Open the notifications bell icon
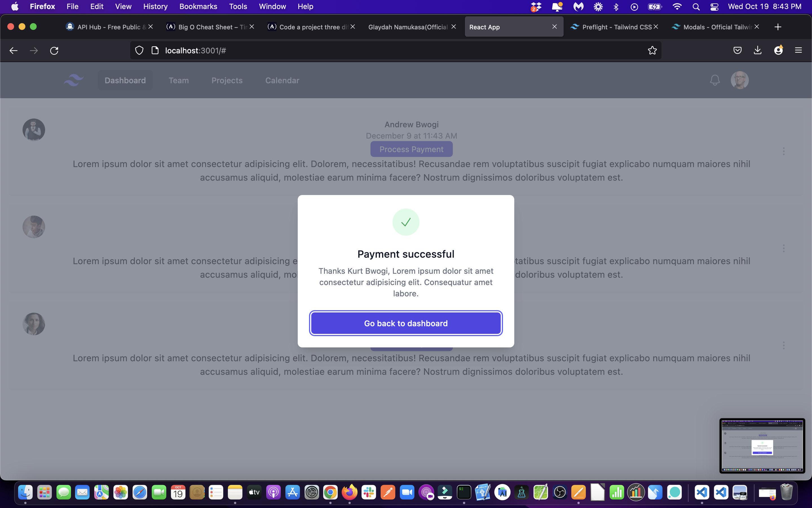 click(715, 80)
